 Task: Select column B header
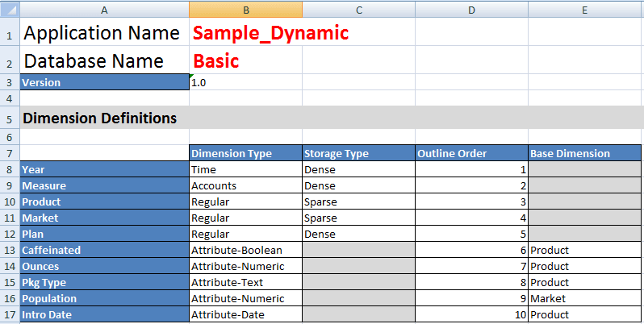click(245, 10)
